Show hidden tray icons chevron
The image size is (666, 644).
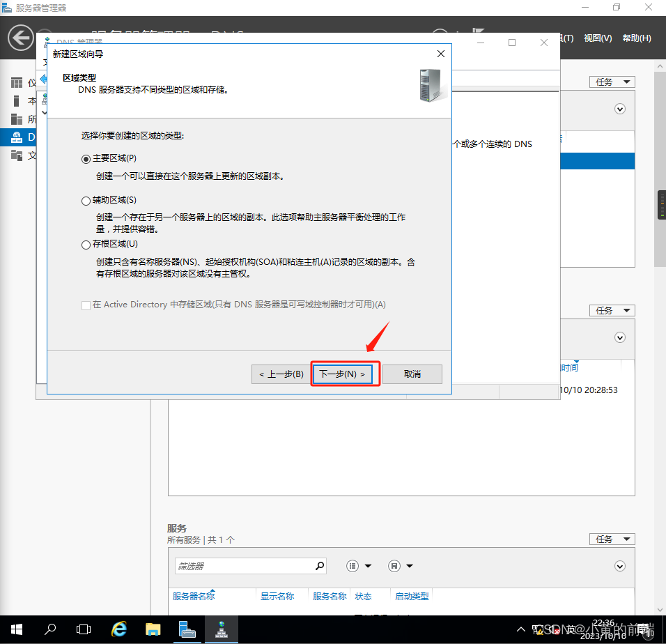click(520, 629)
